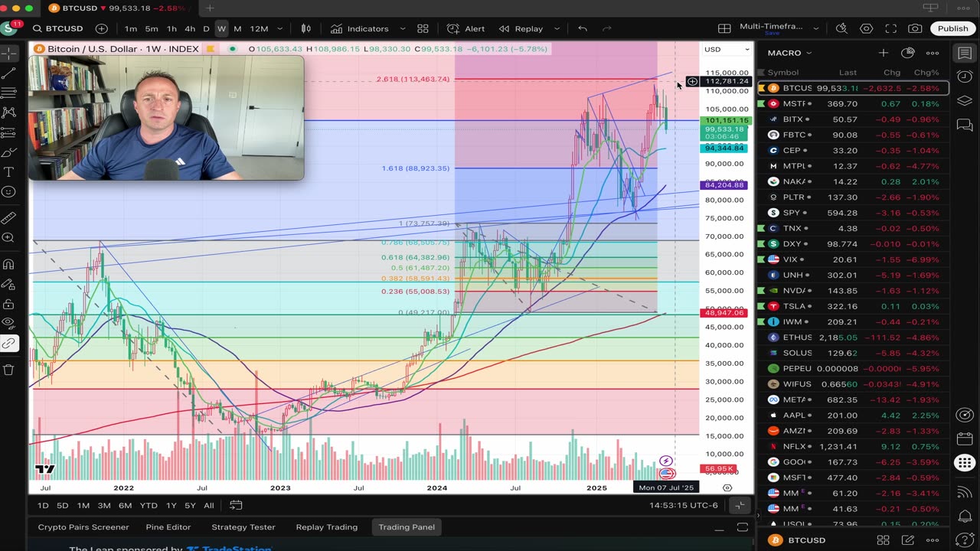Select the trend line drawing tool
Viewport: 980px width, 551px height.
coord(9,73)
